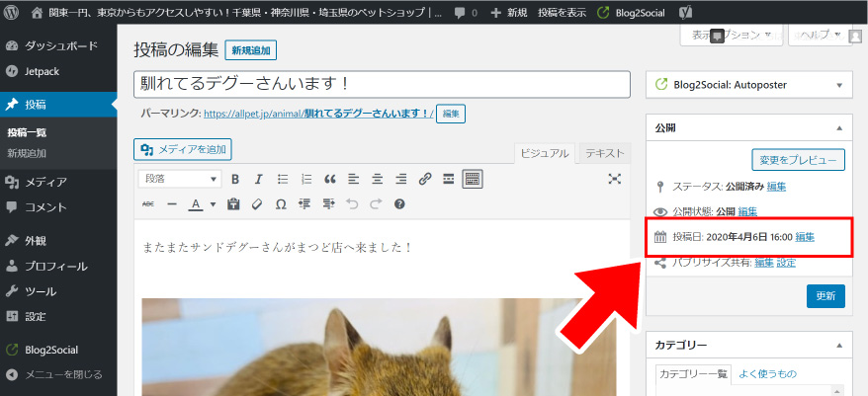Toggle bulleted list formatting
The height and width of the screenshot is (396, 868).
coord(283,179)
